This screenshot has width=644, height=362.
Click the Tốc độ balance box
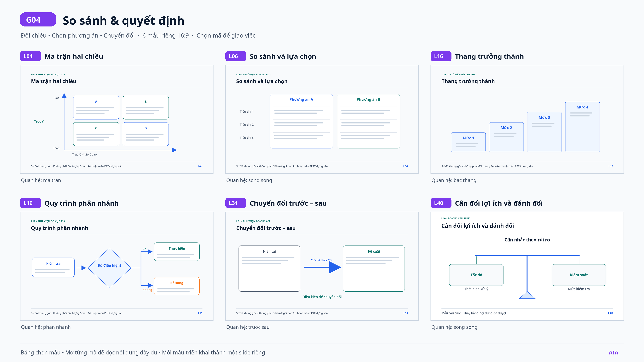[x=476, y=275]
